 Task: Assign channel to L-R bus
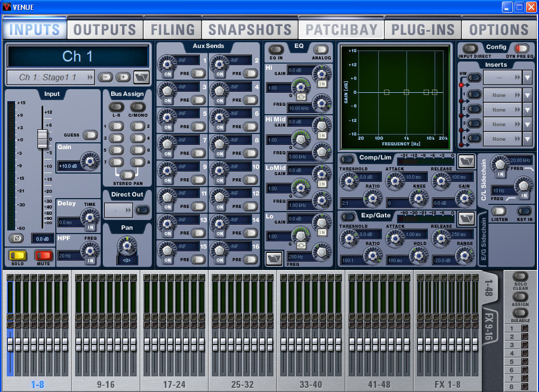click(116, 107)
